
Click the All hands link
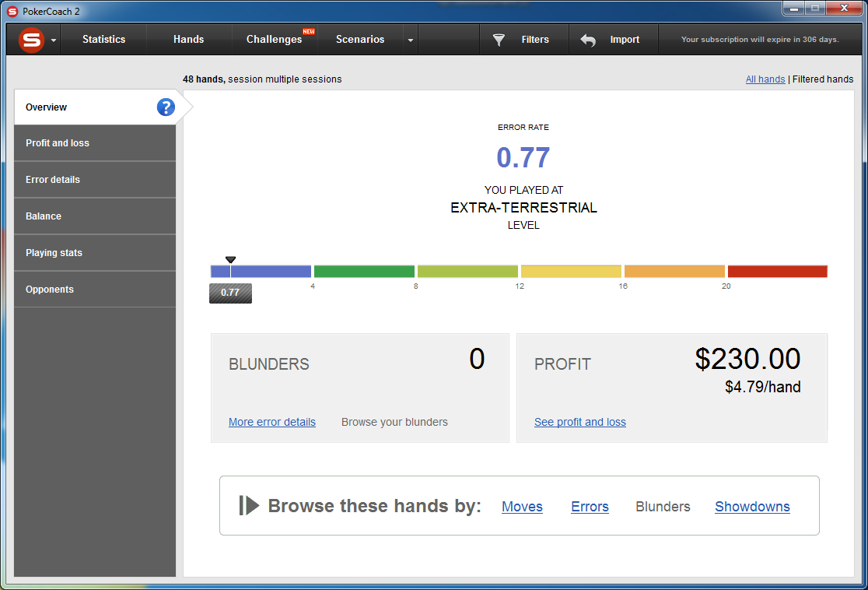click(x=765, y=79)
